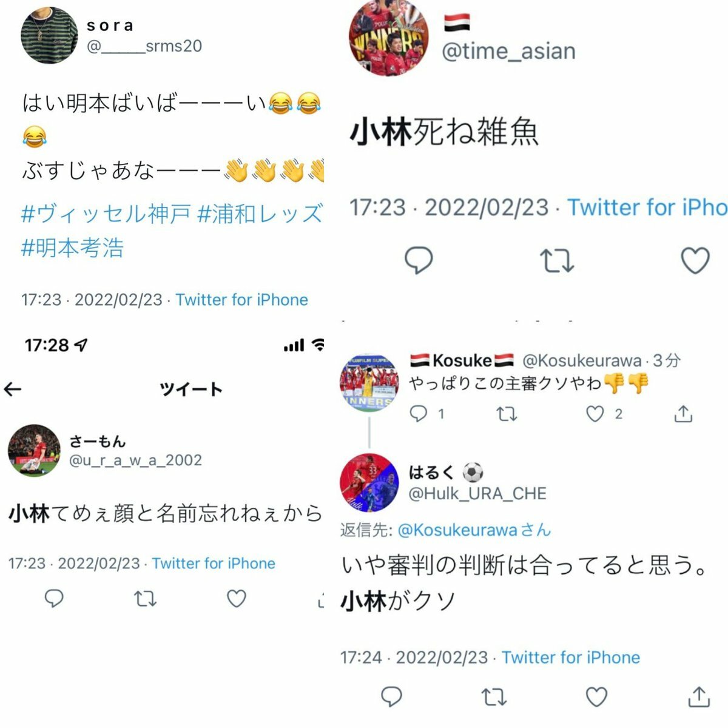Open replies on Kosuke's tweet
The height and width of the screenshot is (728, 728).
(x=418, y=414)
